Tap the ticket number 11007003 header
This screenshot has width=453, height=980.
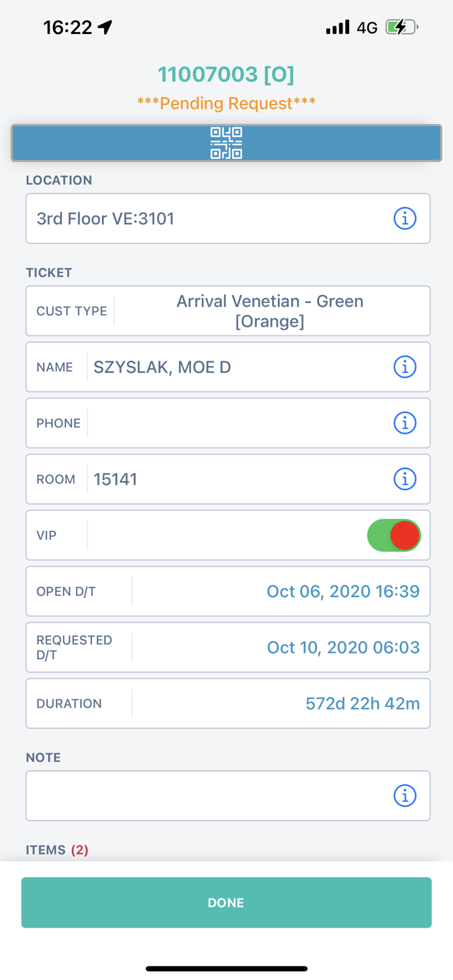(x=226, y=74)
